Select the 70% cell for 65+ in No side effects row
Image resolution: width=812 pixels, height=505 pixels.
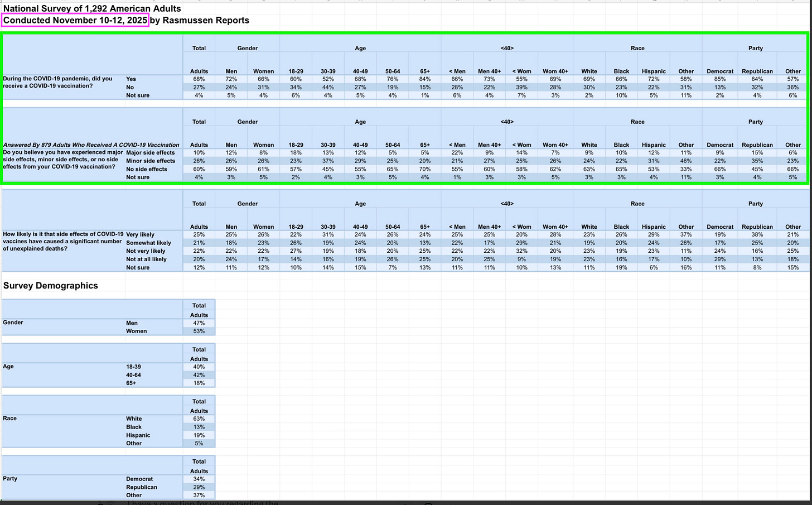425,169
